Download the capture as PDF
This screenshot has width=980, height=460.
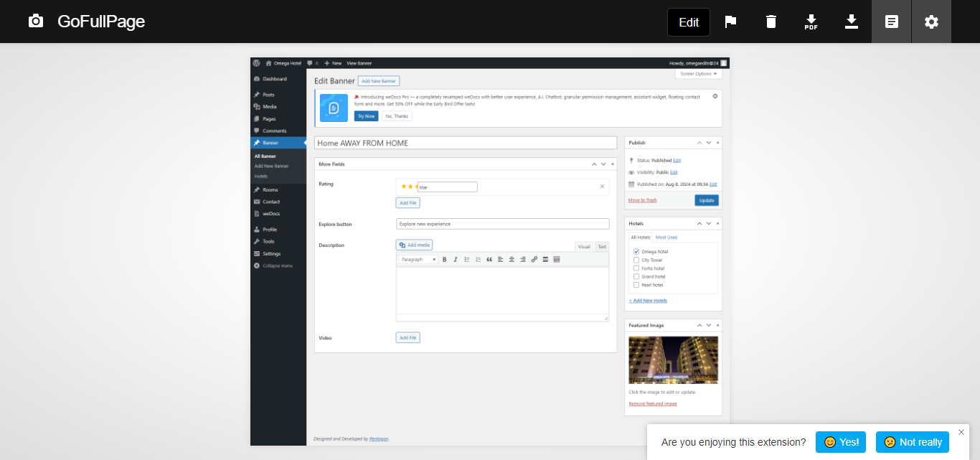click(811, 22)
